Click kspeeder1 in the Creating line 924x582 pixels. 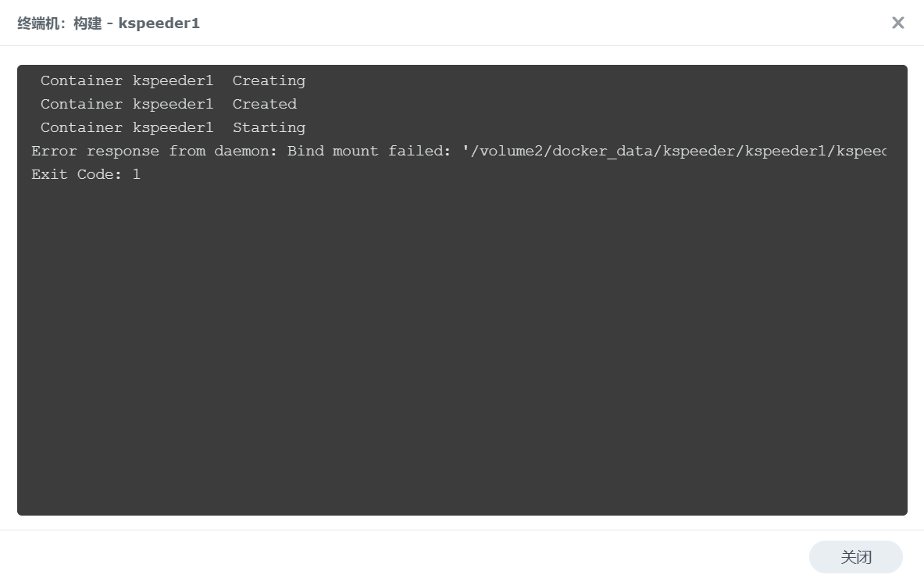173,80
